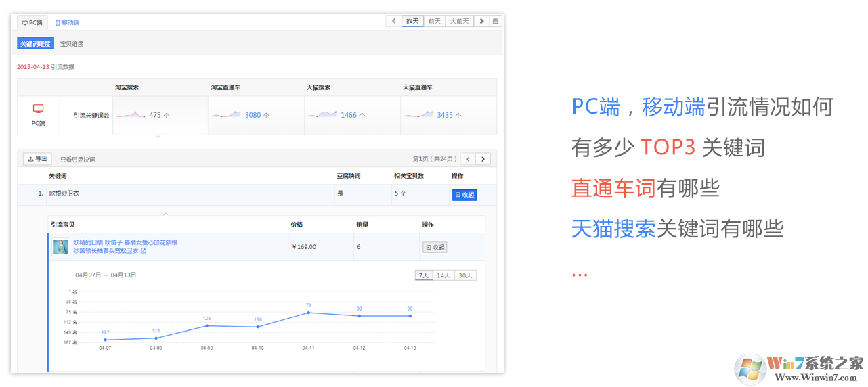The image size is (868, 387).
Task: Click the 5 个 related items cell
Action: pyautogui.click(x=400, y=194)
